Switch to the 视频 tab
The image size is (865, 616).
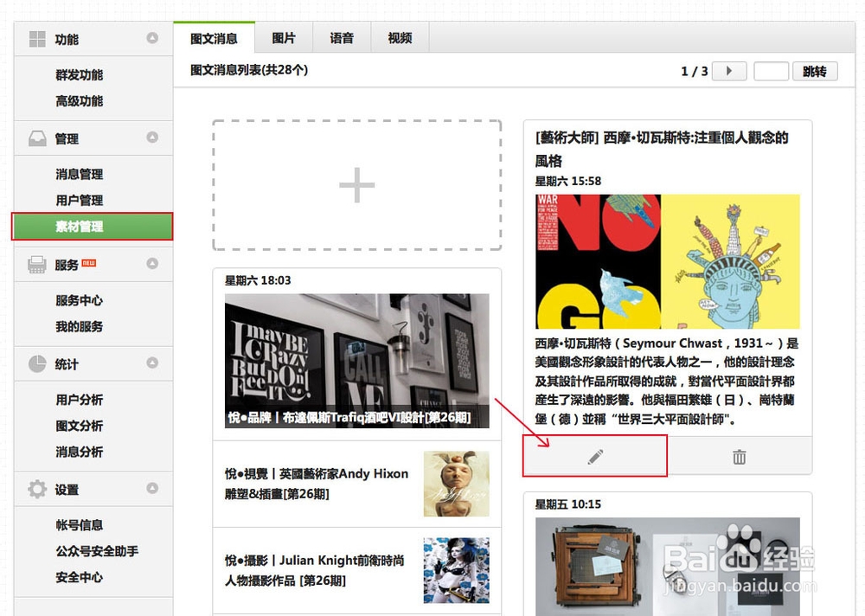(400, 37)
